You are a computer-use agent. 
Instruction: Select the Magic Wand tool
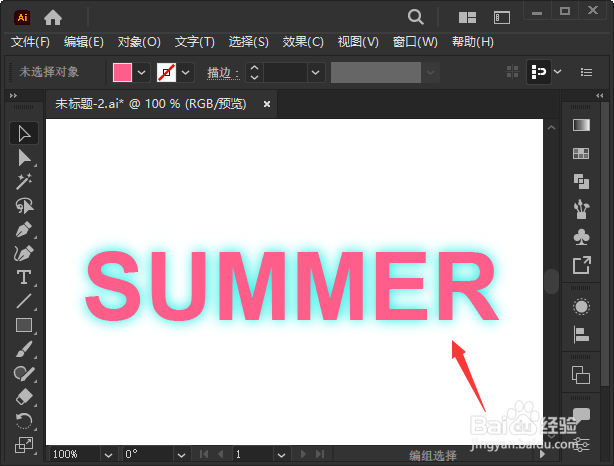click(24, 182)
